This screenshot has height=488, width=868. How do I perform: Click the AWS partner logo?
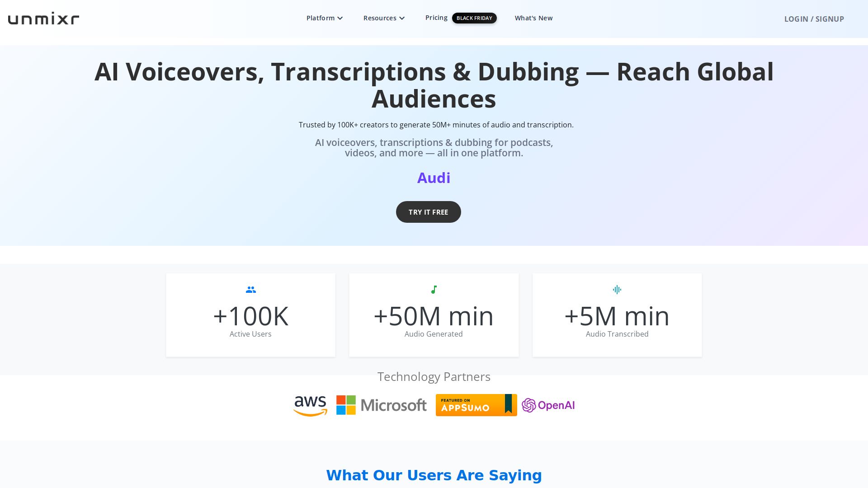pyautogui.click(x=310, y=405)
